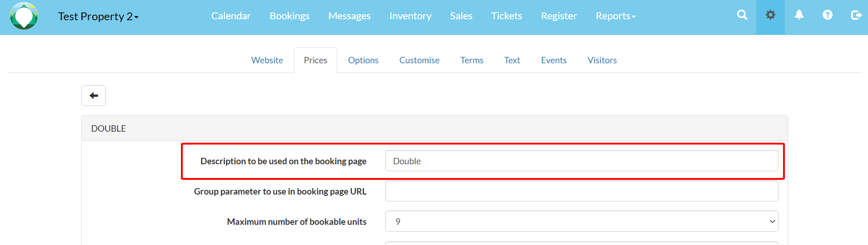868x245 pixels.
Task: Open Inventory in top navigation
Action: click(x=410, y=16)
